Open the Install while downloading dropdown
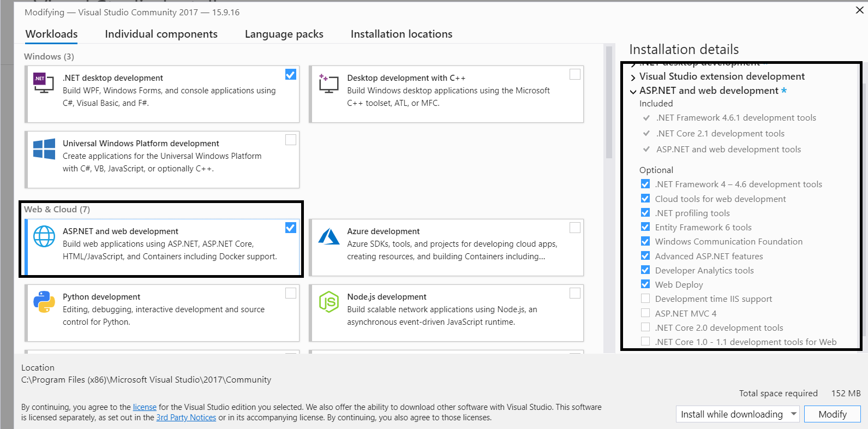This screenshot has height=429, width=868. tap(738, 414)
